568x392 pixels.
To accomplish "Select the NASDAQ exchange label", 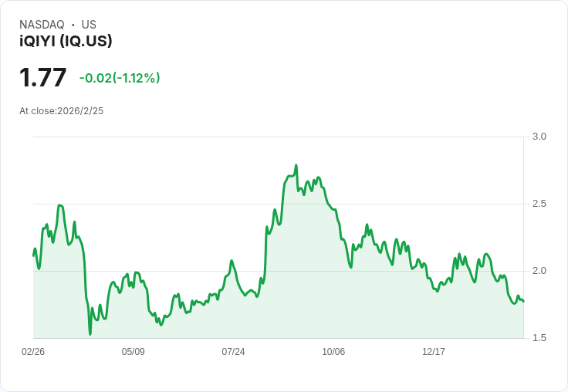I will coord(42,25).
